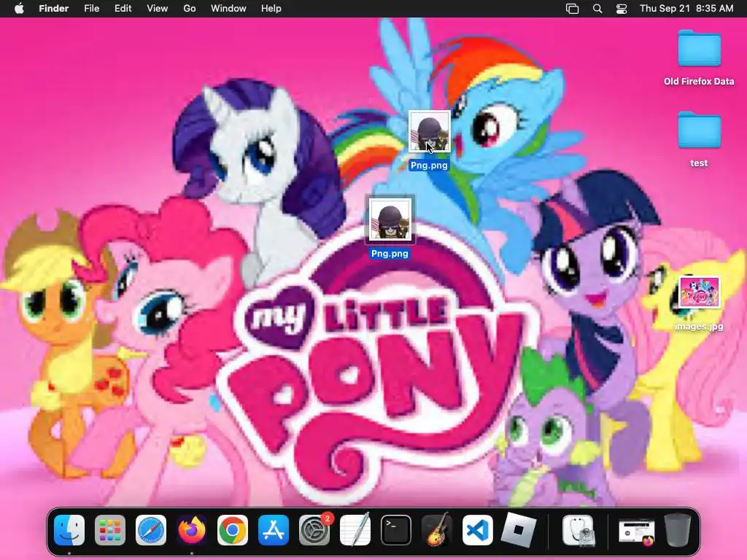Open Visual Studio Code in the Dock

click(x=477, y=530)
